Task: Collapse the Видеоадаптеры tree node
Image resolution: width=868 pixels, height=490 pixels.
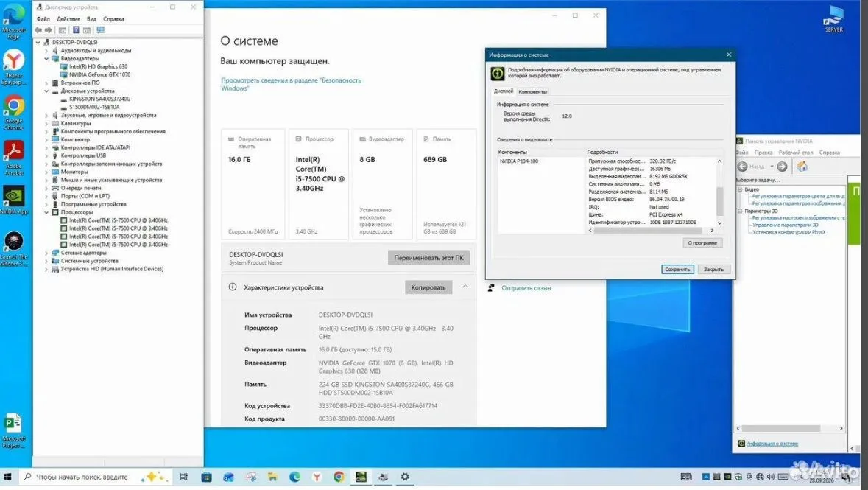Action: [46, 58]
